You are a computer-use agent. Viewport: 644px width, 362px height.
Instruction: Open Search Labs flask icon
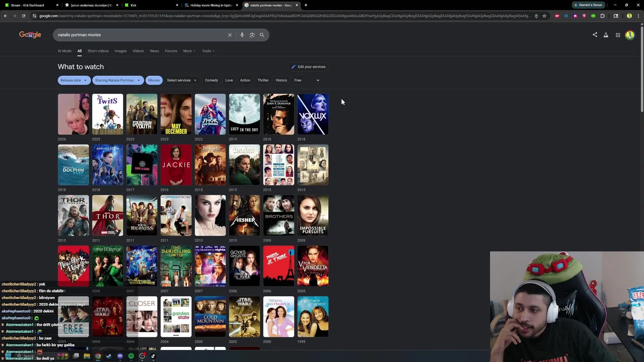tap(606, 35)
